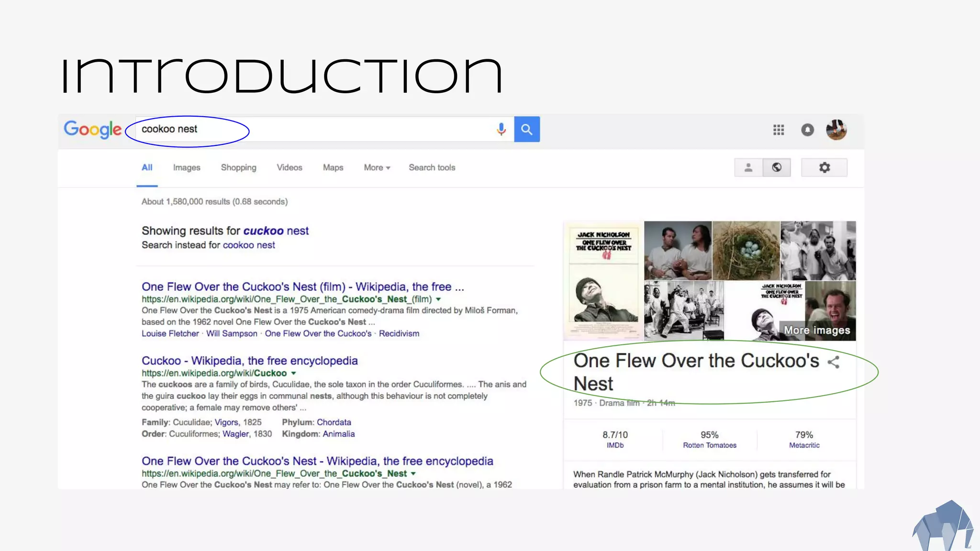Image resolution: width=980 pixels, height=551 pixels.
Task: Select the globe hide-private-results icon
Action: (x=777, y=167)
